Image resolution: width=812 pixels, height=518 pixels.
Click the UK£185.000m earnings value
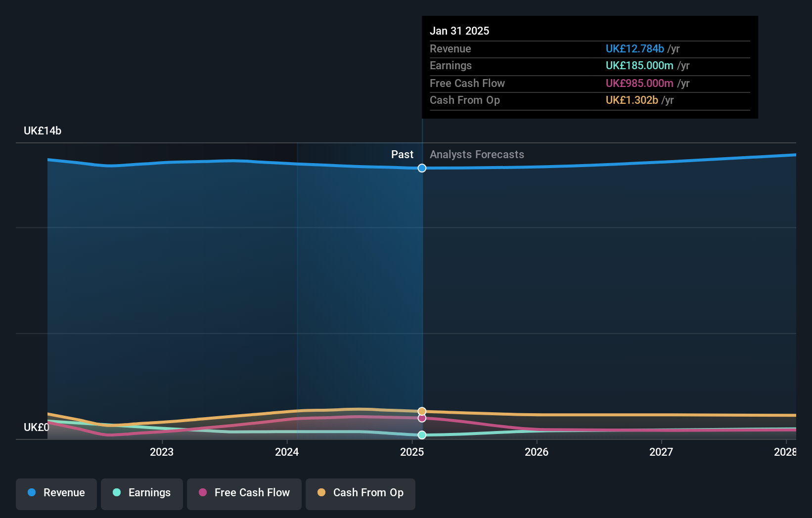639,65
